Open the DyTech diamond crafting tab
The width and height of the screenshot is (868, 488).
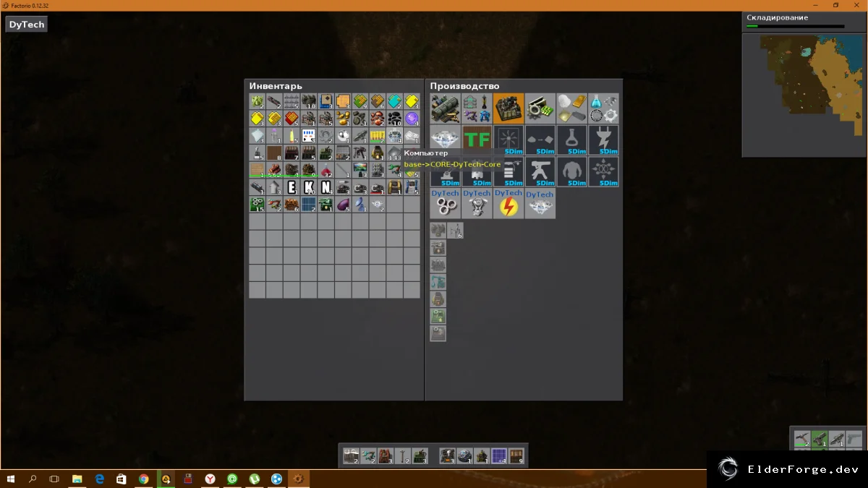pyautogui.click(x=540, y=204)
